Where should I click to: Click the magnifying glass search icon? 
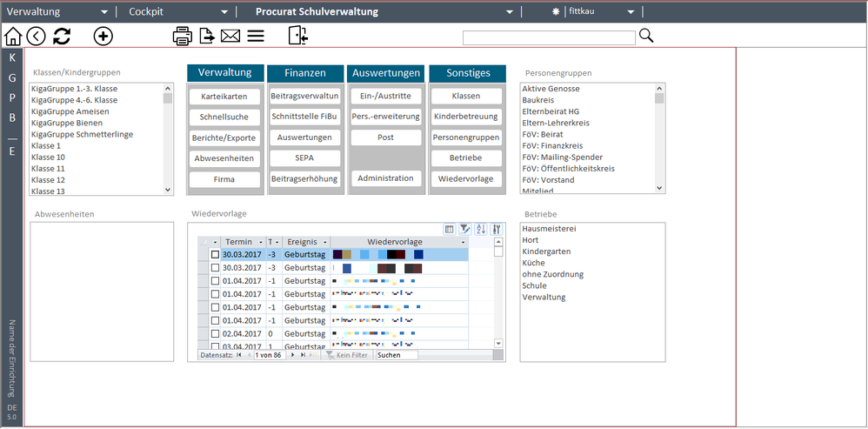pyautogui.click(x=646, y=36)
